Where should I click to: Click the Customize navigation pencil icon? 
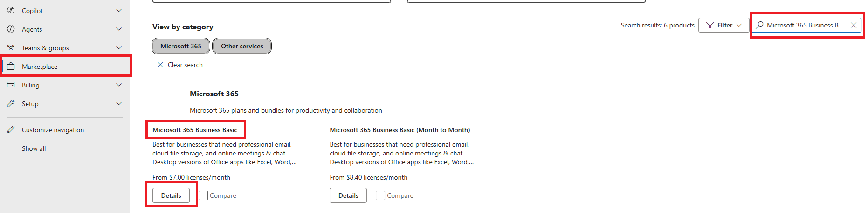pos(11,129)
